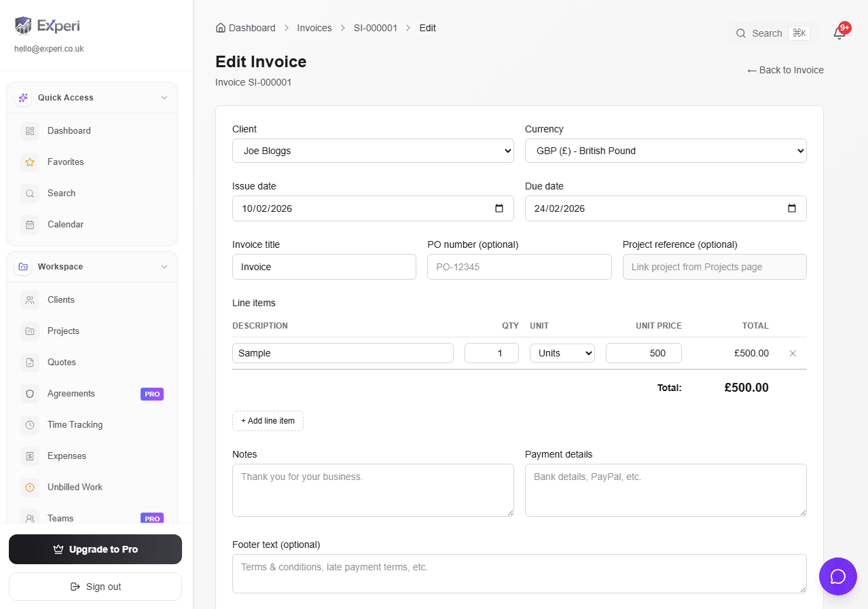Select the Time Tracking clock icon

(x=29, y=424)
